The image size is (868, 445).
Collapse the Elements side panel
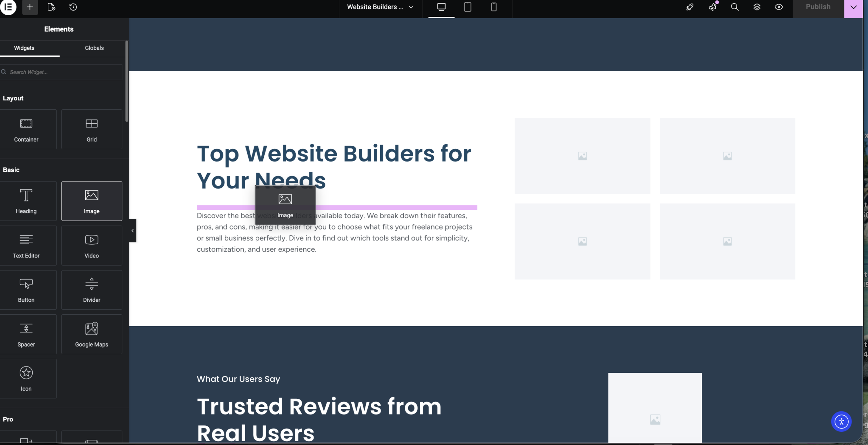[x=133, y=231]
